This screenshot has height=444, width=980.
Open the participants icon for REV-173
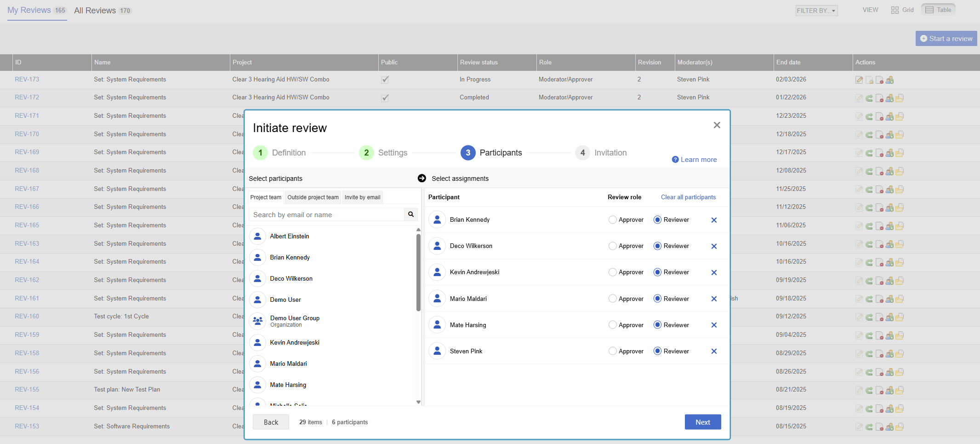889,80
